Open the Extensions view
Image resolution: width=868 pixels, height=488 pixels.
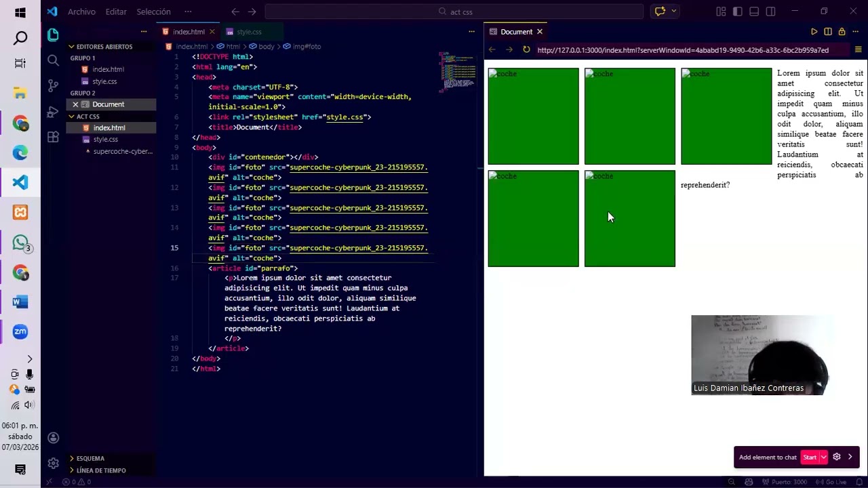point(53,138)
